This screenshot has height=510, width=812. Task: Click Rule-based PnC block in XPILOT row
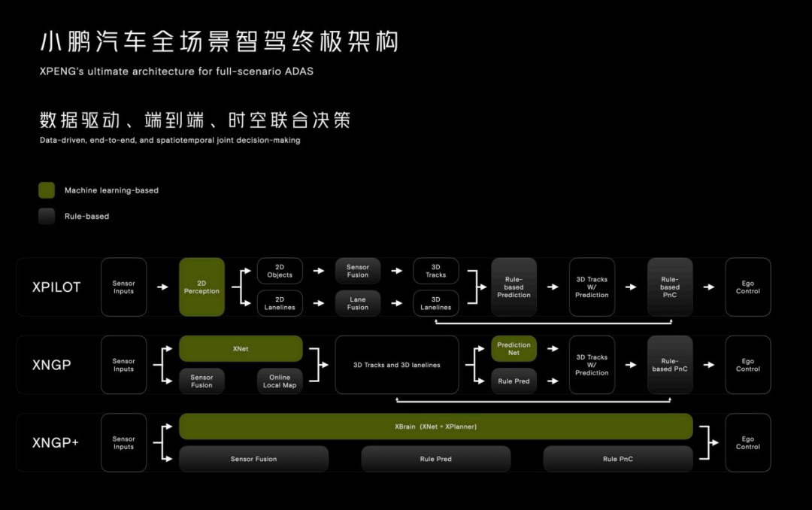click(670, 287)
